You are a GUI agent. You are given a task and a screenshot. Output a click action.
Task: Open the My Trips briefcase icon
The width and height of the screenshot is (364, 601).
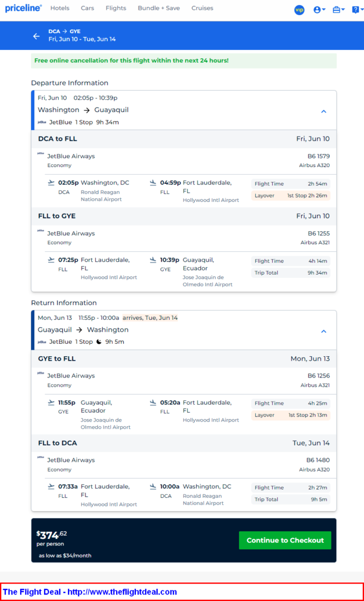[338, 10]
